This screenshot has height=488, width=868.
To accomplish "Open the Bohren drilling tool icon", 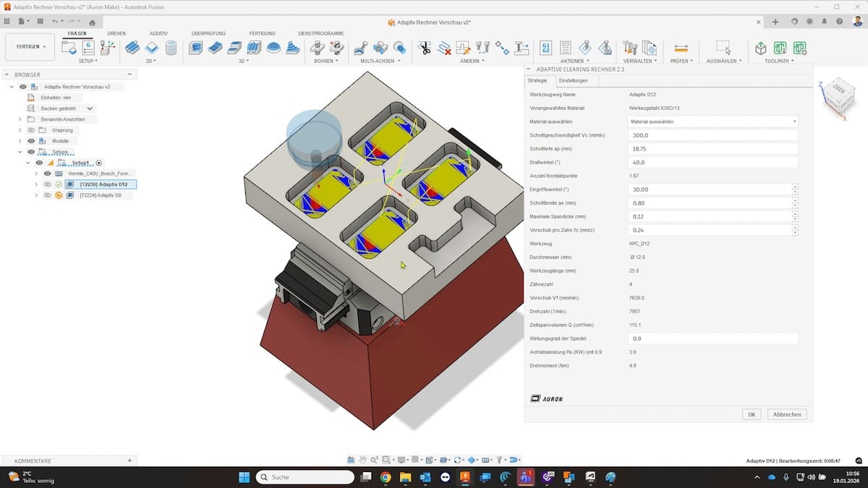I will [x=317, y=48].
